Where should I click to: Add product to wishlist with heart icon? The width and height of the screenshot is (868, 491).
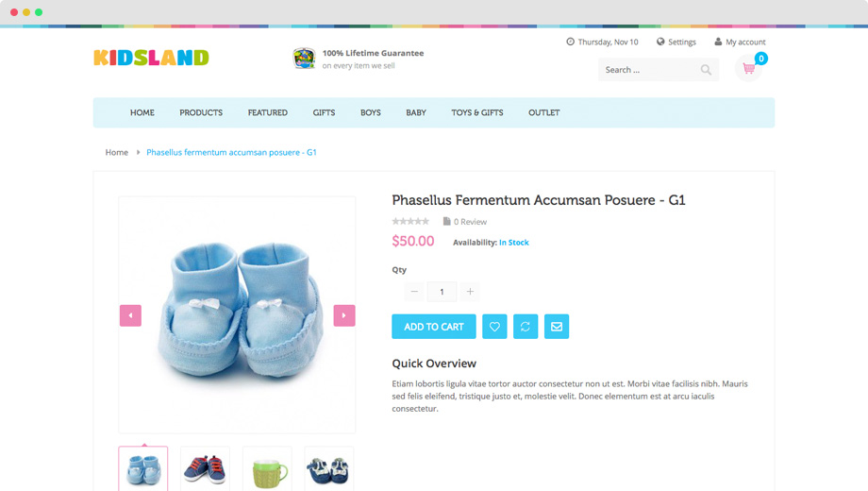[x=494, y=327]
